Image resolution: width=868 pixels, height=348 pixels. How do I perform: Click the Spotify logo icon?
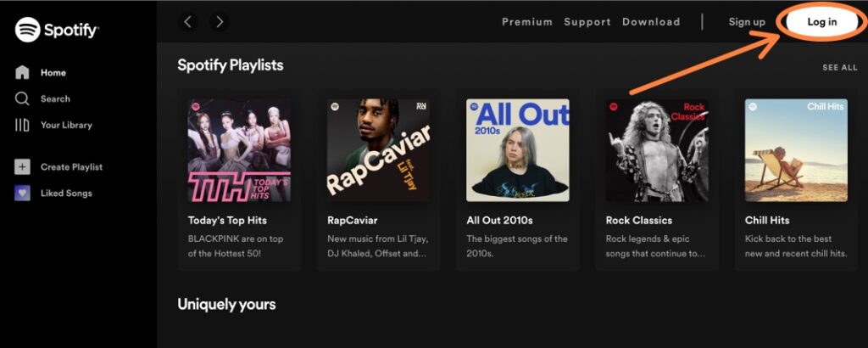[27, 30]
